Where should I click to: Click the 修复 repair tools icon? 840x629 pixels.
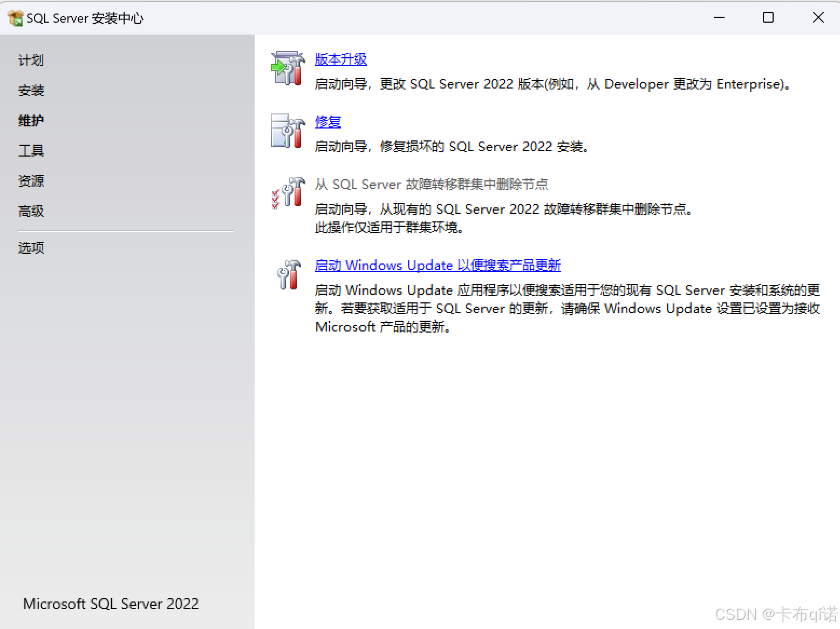click(x=288, y=131)
